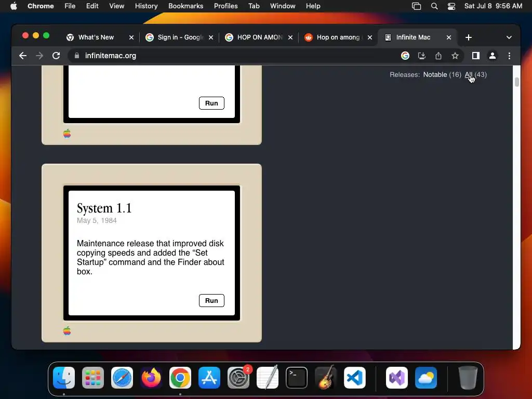Click the install app icon
The image size is (532, 399).
click(x=422, y=56)
